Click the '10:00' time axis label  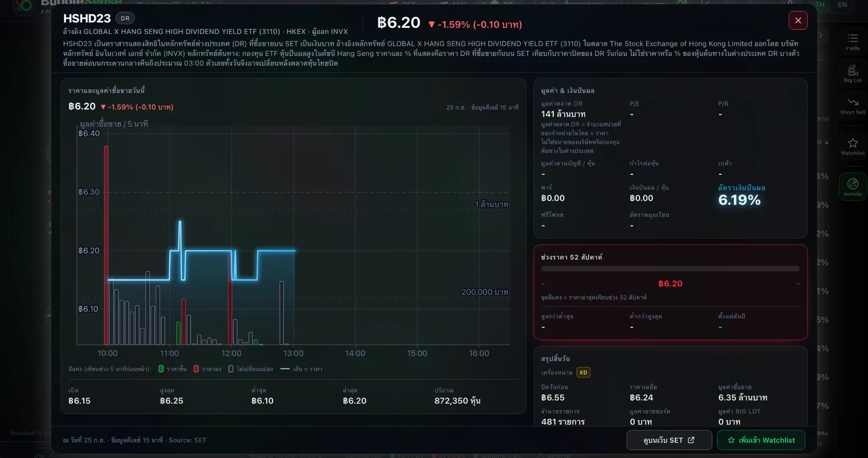click(108, 353)
